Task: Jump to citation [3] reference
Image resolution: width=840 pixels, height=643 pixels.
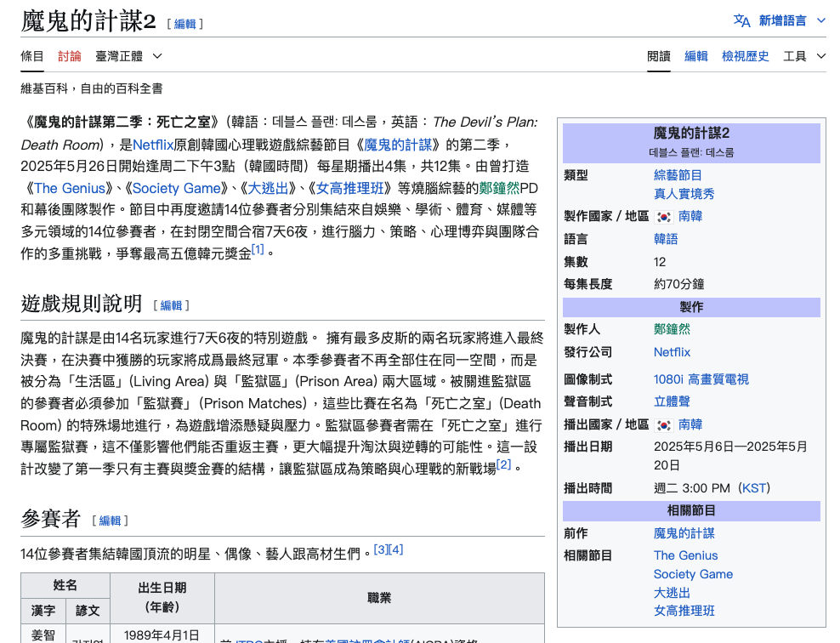Action: click(x=381, y=549)
